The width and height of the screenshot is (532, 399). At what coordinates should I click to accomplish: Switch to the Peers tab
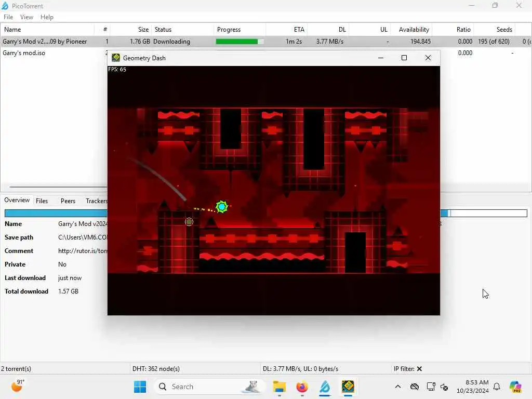(68, 201)
